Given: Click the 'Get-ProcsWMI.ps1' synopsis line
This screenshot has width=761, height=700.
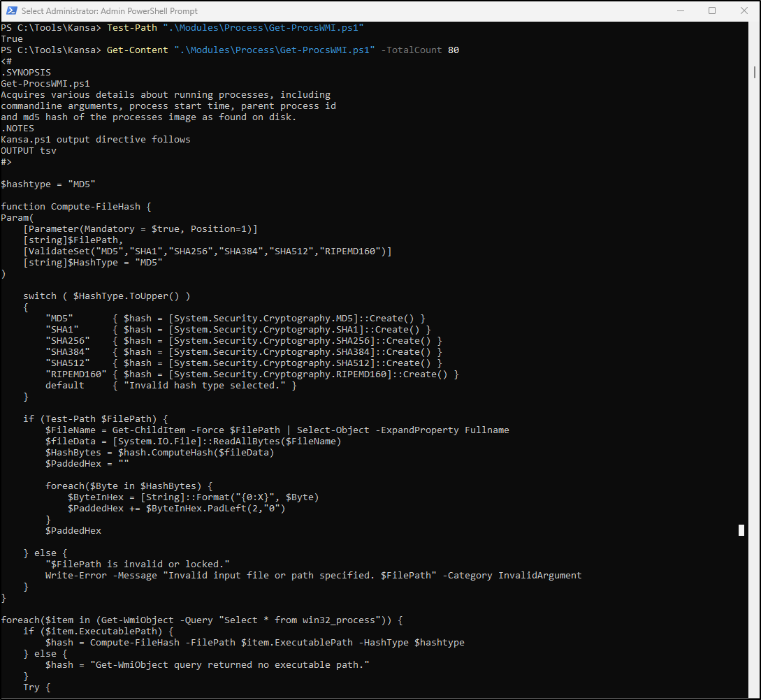Looking at the screenshot, I should click(x=45, y=83).
